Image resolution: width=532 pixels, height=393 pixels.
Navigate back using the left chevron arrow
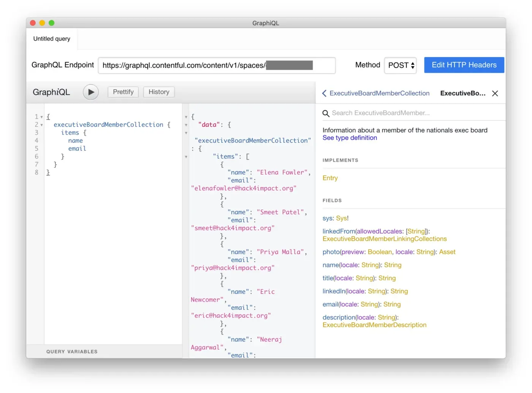(x=324, y=93)
